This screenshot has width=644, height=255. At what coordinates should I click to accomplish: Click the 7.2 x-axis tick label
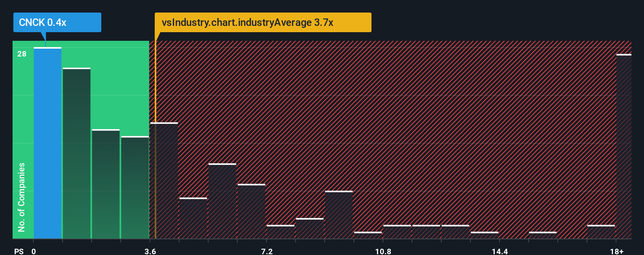[x=267, y=251]
